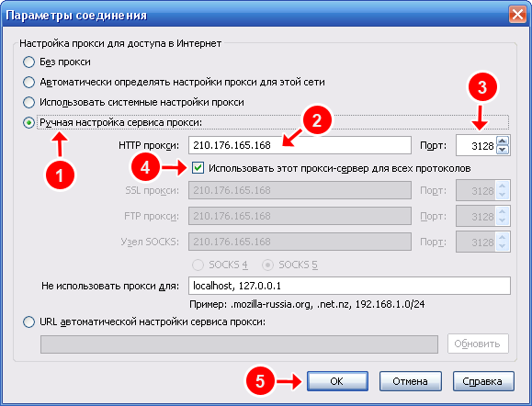The width and height of the screenshot is (532, 406).
Task: Select Автоматически определять настройки прокси option
Action: [28, 82]
